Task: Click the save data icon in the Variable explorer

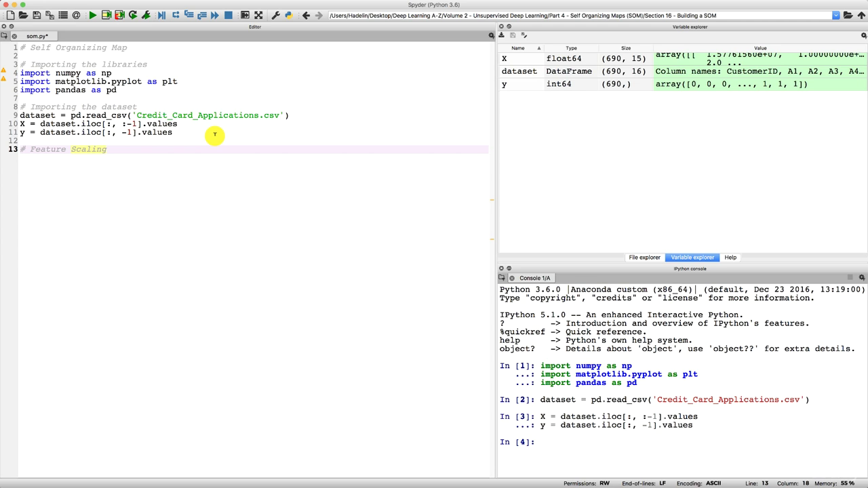Action: point(513,35)
